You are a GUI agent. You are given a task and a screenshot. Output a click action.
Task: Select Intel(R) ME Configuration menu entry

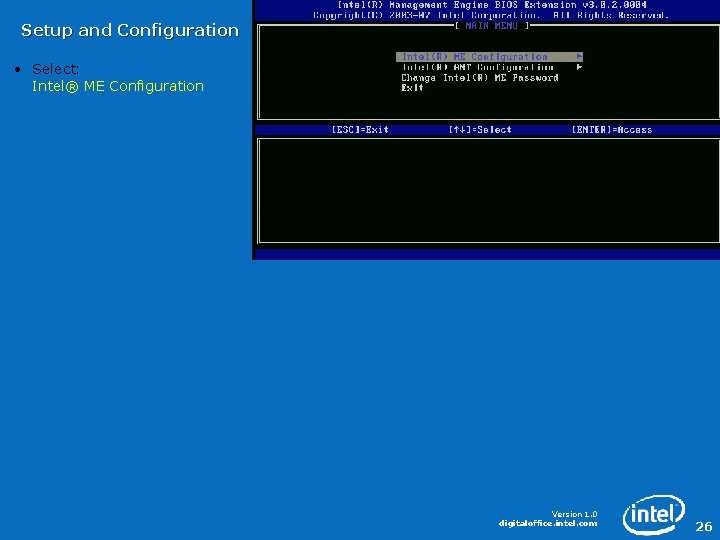pyautogui.click(x=489, y=57)
